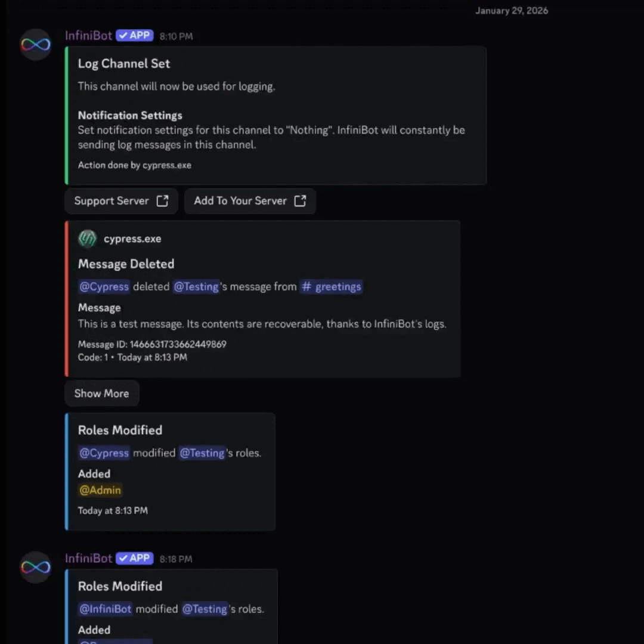The image size is (644, 644).
Task: Click the @Cypress mention in Message Deleted
Action: pyautogui.click(x=104, y=287)
